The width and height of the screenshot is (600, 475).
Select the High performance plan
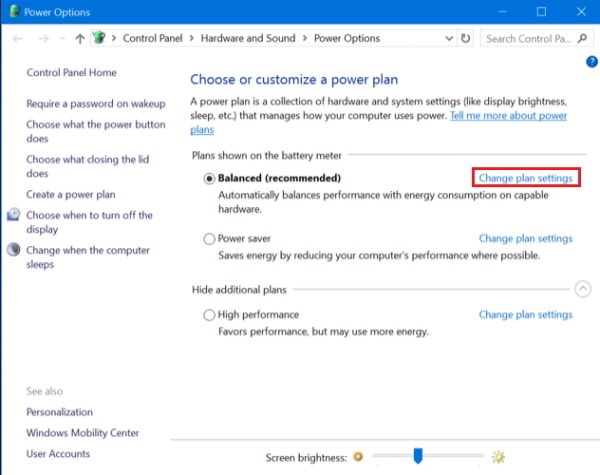coord(209,315)
